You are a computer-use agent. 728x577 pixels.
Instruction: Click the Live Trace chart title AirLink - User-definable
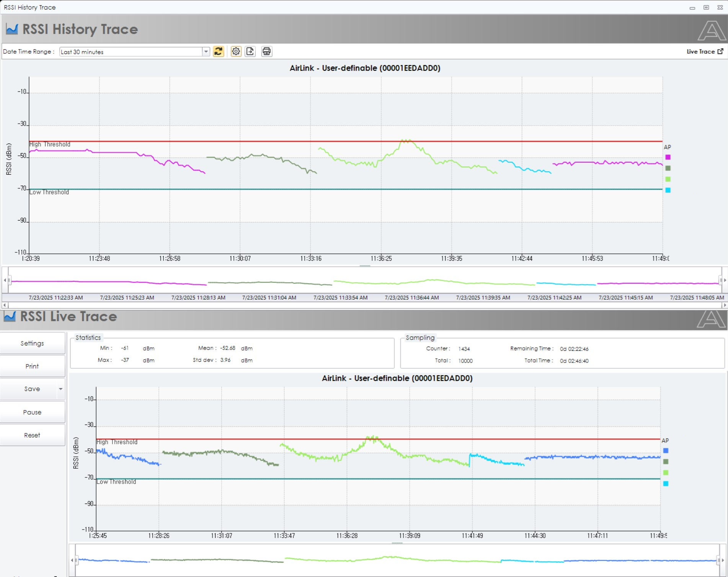(x=397, y=378)
